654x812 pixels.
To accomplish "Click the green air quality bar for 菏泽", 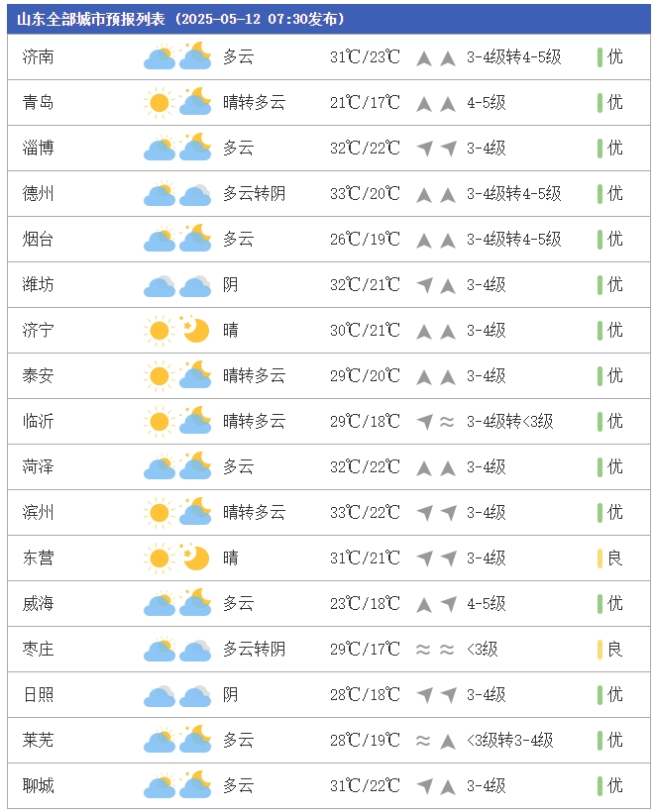I will coord(600,467).
